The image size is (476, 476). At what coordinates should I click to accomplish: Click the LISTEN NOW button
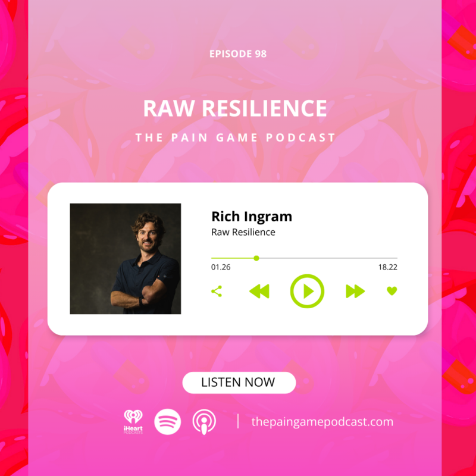pos(238,383)
